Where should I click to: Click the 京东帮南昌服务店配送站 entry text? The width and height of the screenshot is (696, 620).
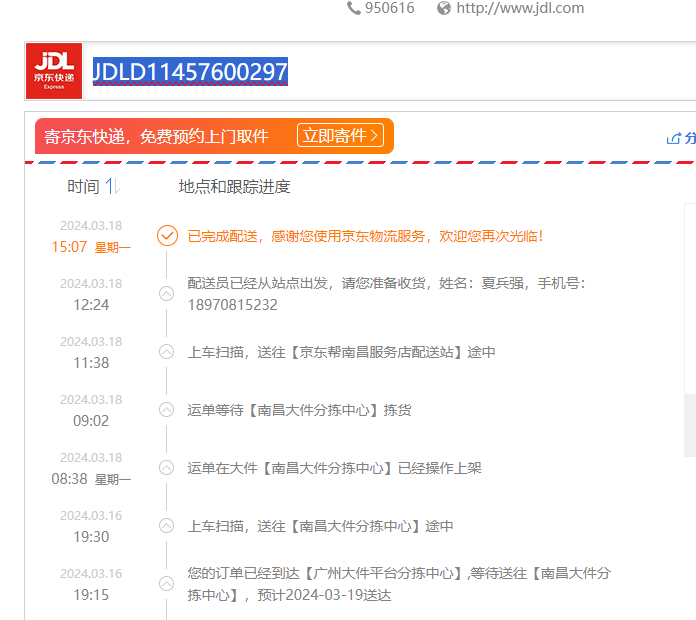(341, 352)
